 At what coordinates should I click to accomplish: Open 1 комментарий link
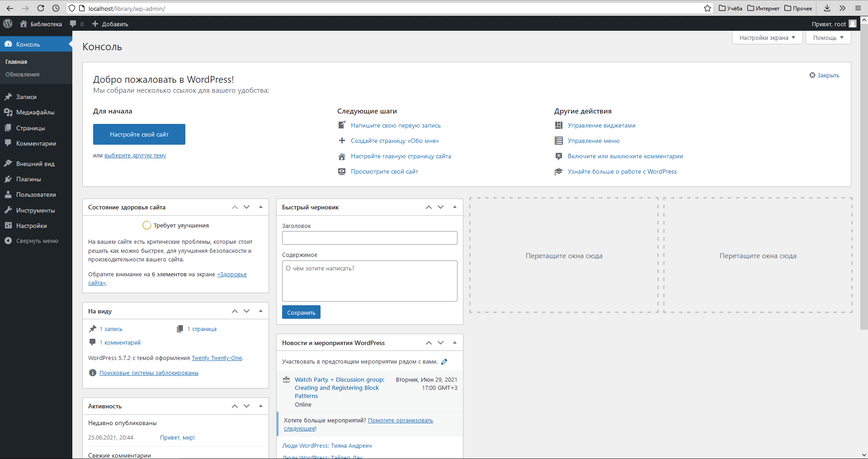(120, 343)
